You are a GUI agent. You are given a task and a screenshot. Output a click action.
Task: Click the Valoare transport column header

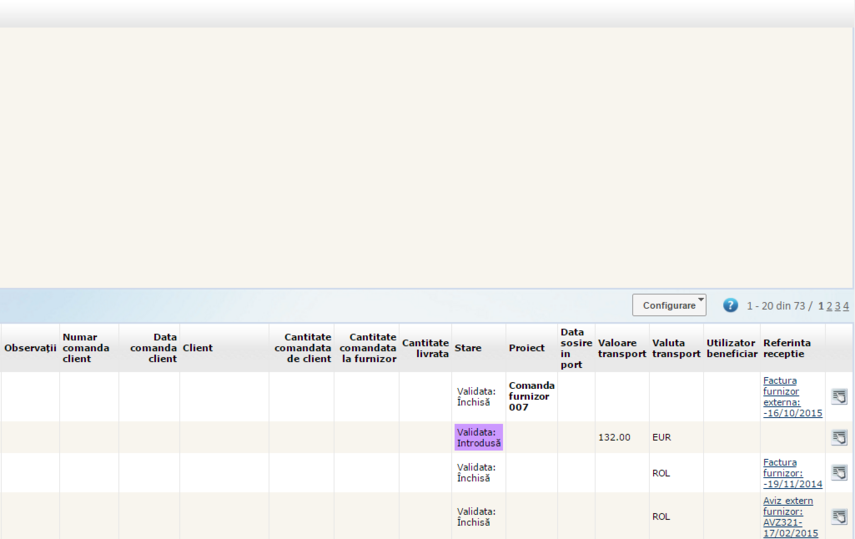[x=622, y=348]
